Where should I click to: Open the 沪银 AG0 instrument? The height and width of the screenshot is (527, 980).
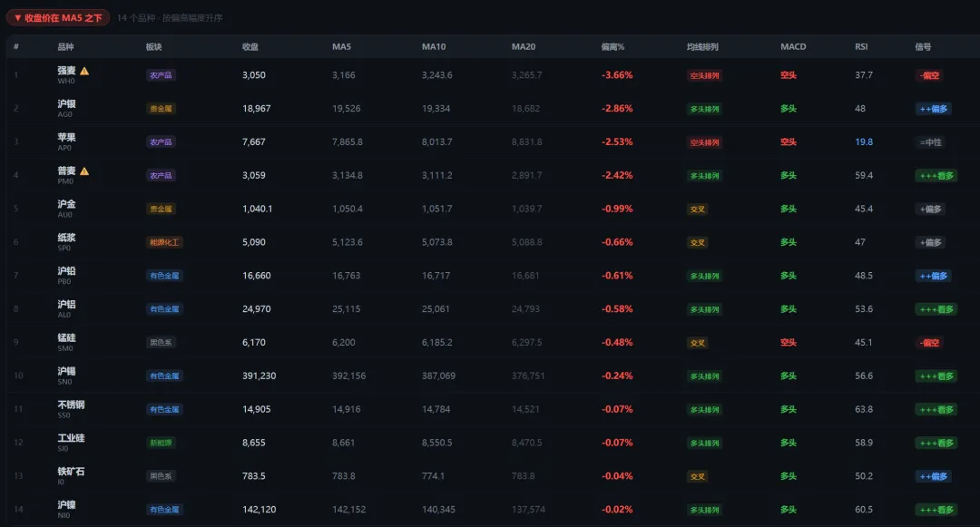click(x=66, y=109)
